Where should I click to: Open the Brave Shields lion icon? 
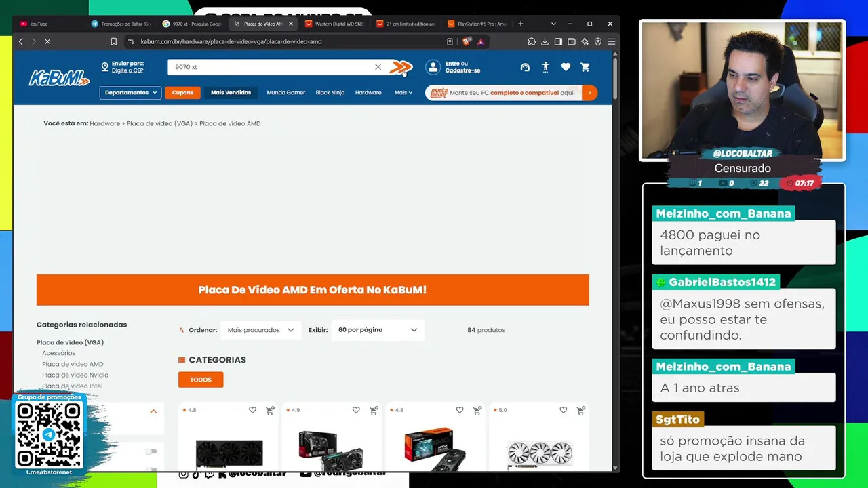tap(466, 41)
